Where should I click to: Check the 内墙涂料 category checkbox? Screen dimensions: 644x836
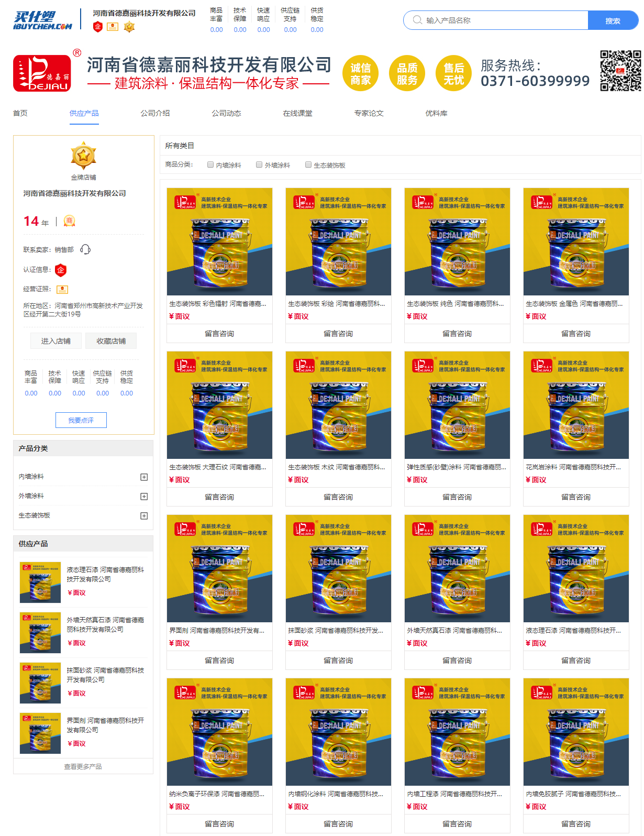210,164
